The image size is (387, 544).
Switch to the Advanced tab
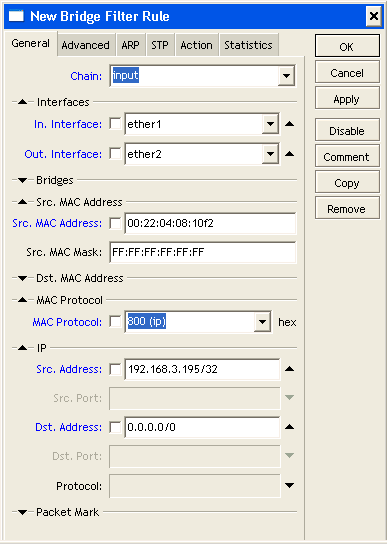point(85,45)
